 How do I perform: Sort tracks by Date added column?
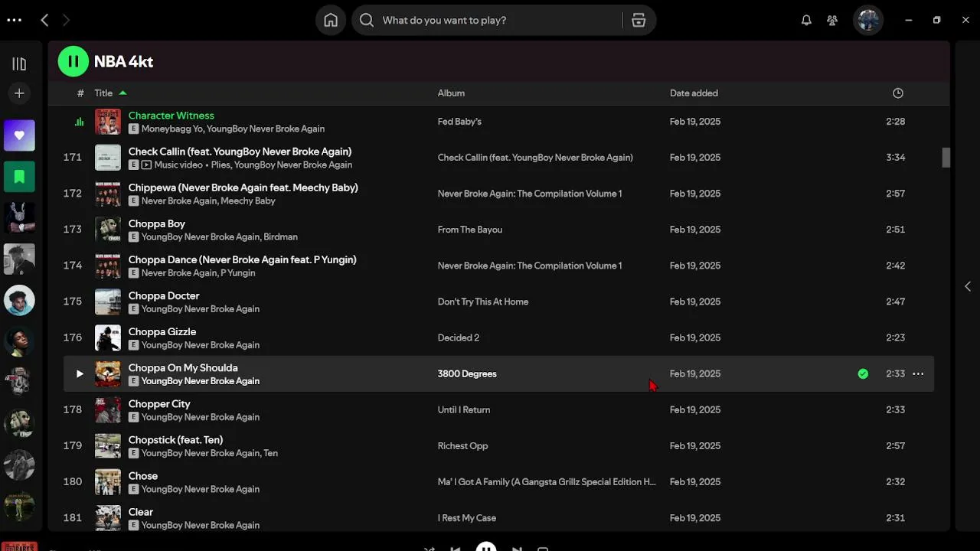tap(694, 93)
